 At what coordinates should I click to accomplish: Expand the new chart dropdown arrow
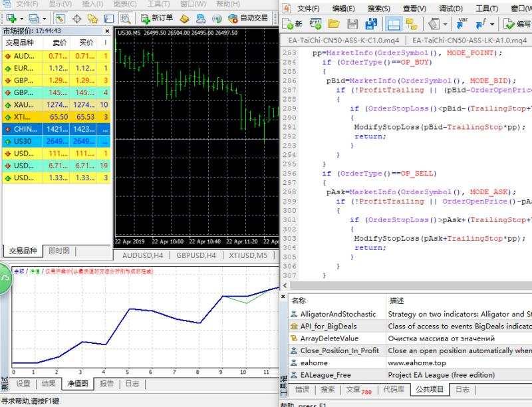[x=22, y=18]
